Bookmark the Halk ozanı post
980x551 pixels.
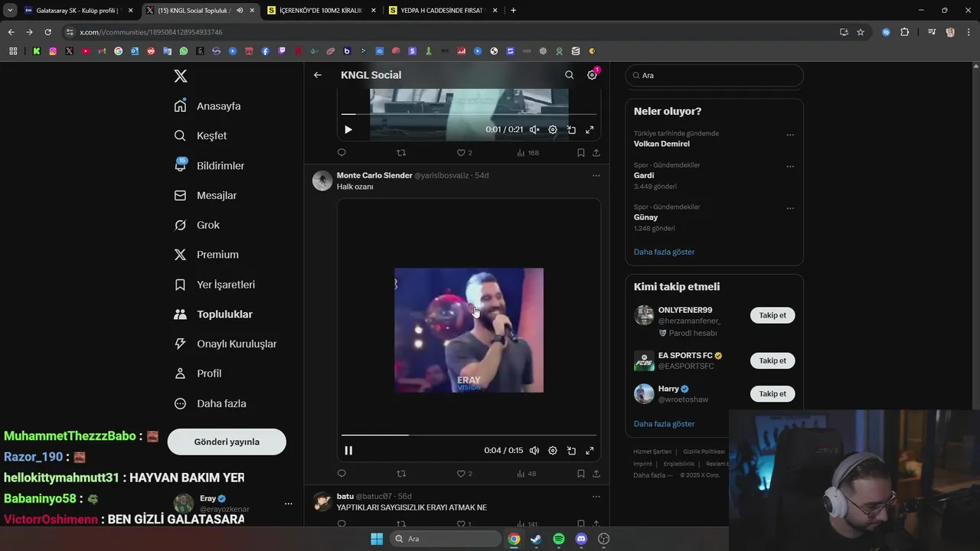tap(581, 474)
